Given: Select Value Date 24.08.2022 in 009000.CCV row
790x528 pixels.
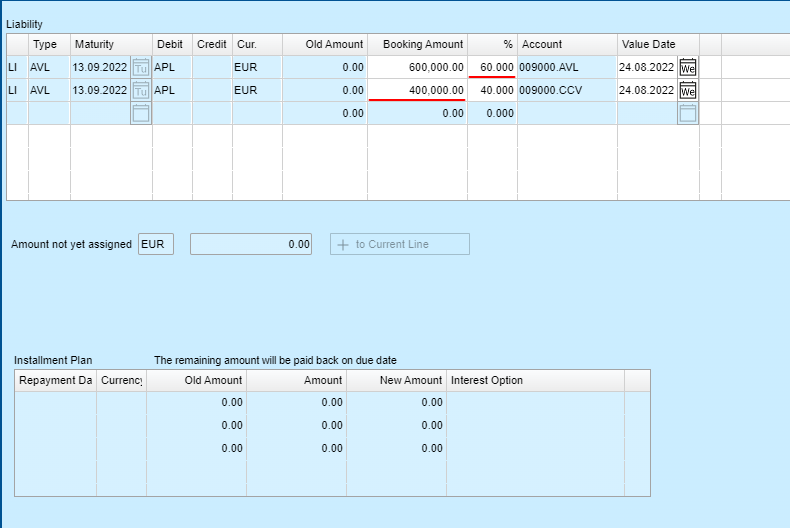Looking at the screenshot, I should [x=647, y=90].
